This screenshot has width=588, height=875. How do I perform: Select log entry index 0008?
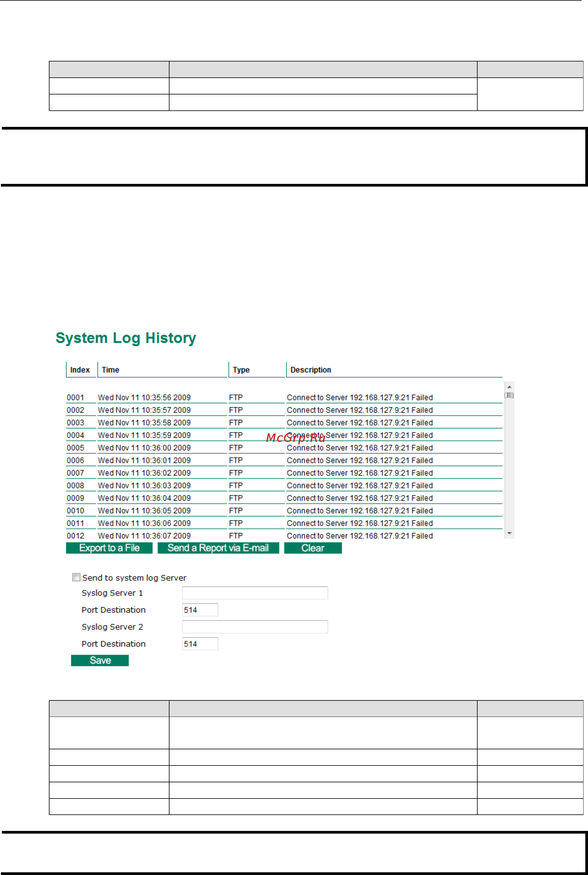click(x=75, y=485)
